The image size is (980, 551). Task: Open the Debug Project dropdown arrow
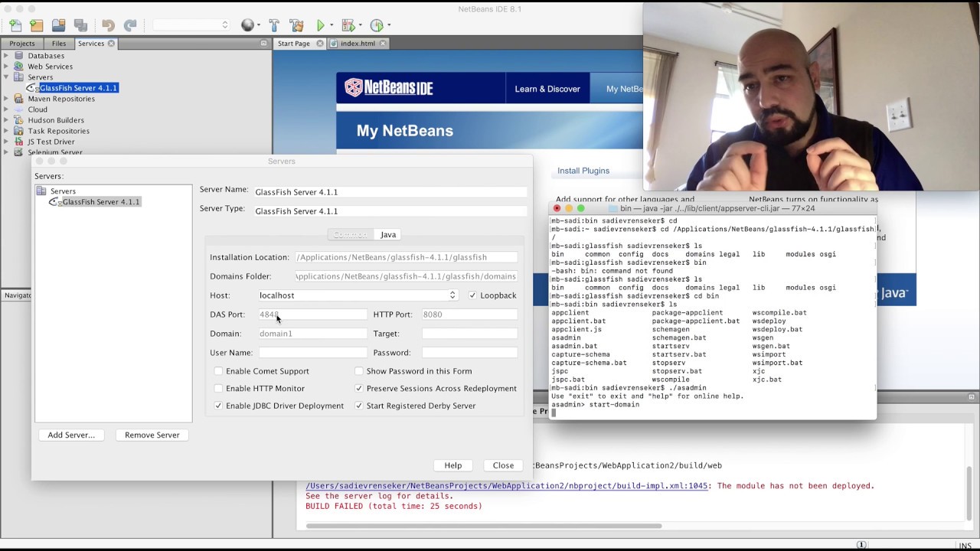pos(359,25)
